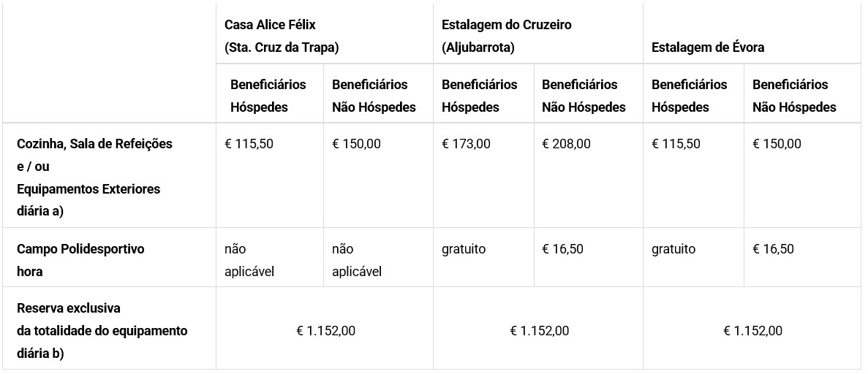Click gratuito under Estalagem de Évora
Screen dimensions: 868x374
(673, 250)
